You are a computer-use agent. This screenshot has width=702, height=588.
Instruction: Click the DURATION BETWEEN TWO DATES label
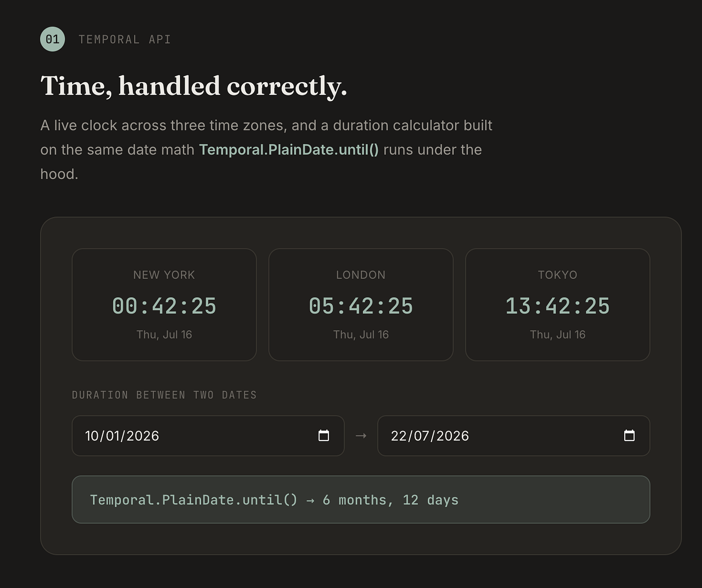pos(164,395)
